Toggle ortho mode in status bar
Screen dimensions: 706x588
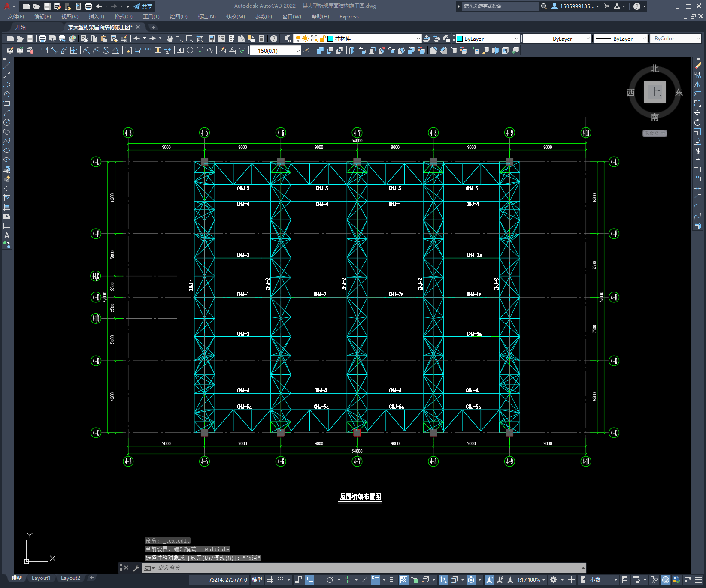(320, 580)
